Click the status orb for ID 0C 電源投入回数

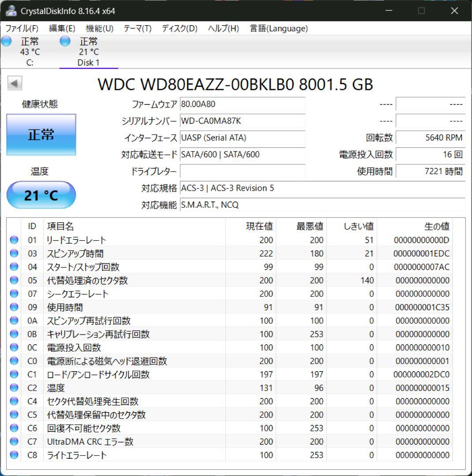coord(14,347)
